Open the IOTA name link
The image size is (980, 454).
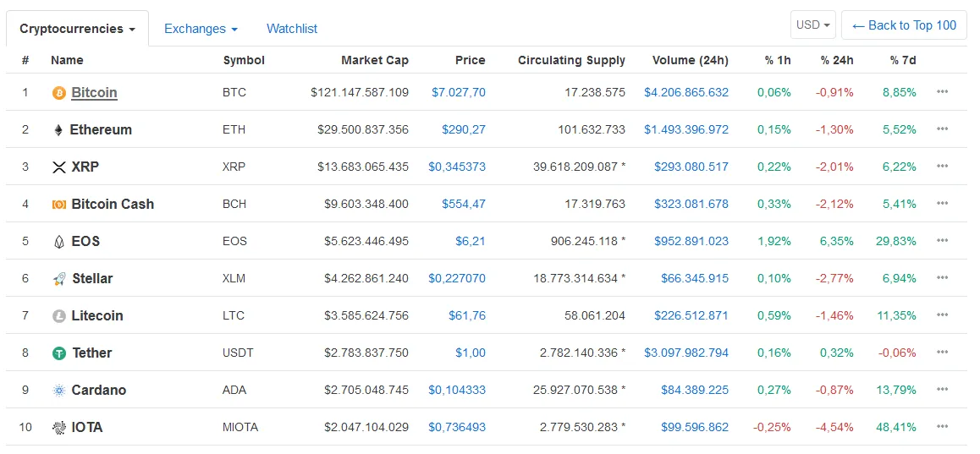87,427
